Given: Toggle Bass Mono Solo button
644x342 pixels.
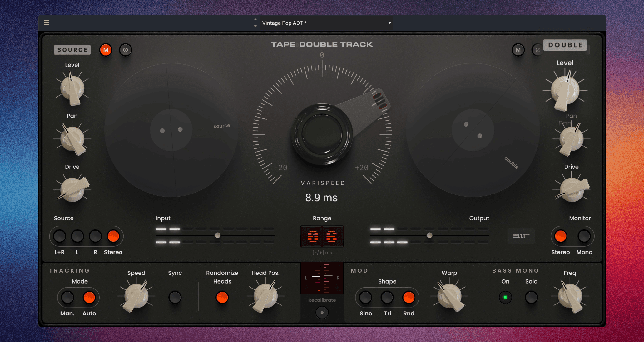Looking at the screenshot, I should point(531,297).
